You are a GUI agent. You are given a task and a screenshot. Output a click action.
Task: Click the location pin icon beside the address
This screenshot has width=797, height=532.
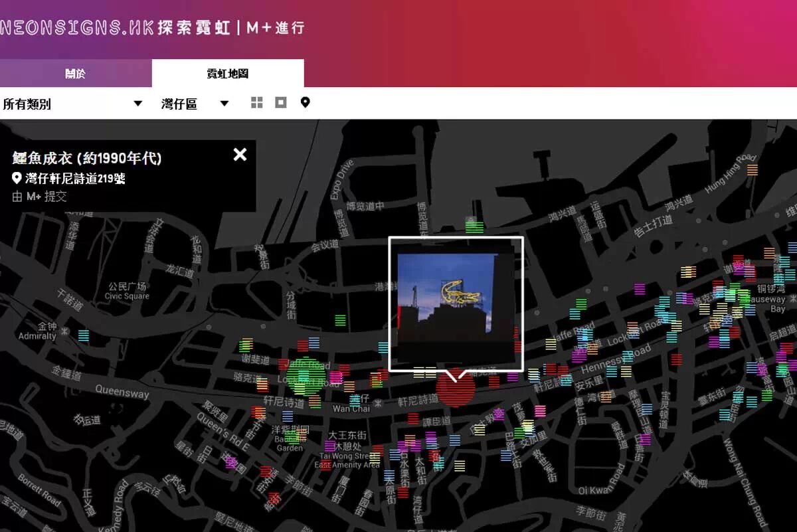[17, 178]
